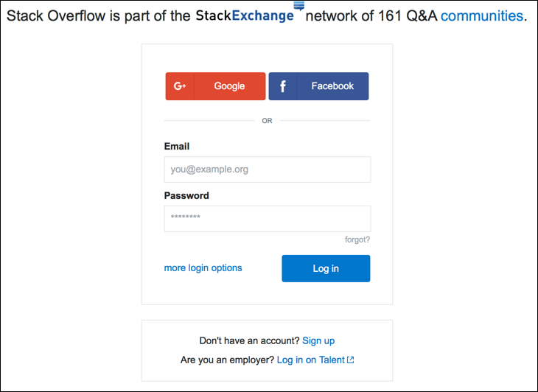Open more login options

(x=203, y=268)
